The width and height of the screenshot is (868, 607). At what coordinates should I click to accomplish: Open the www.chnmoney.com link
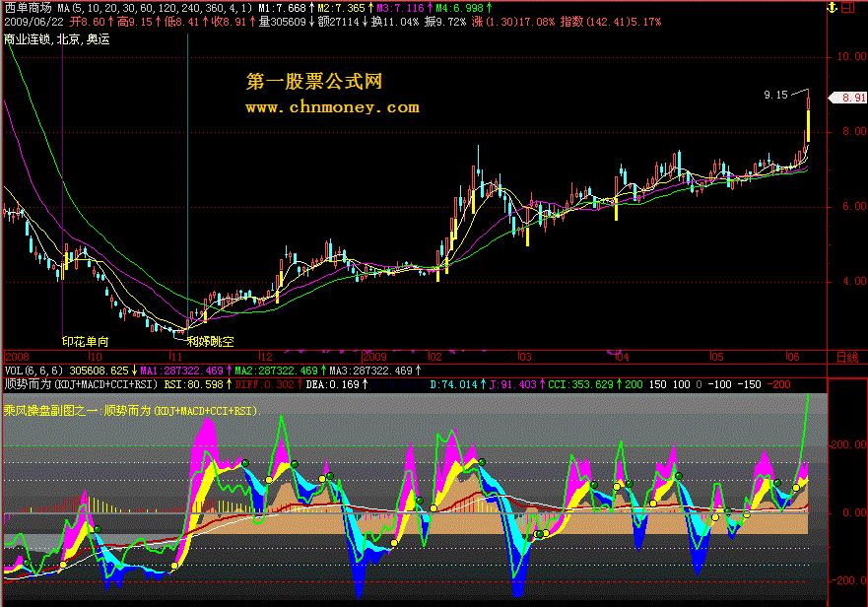tap(332, 106)
